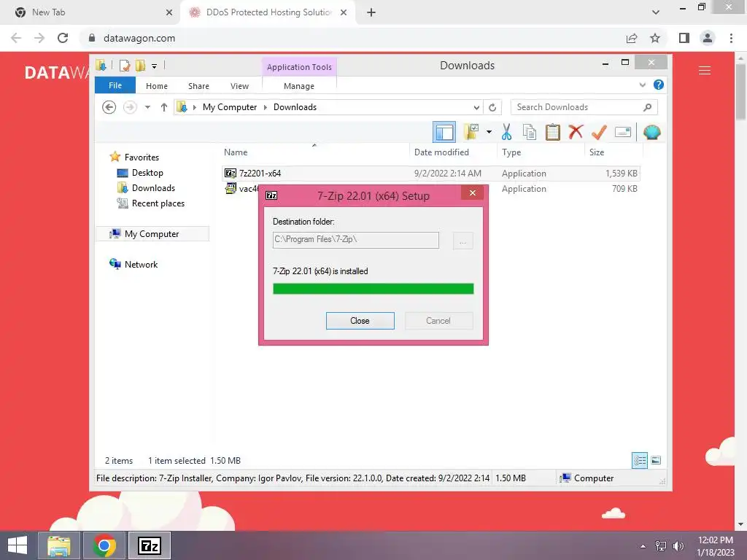Click the orange checkmark Properties icon

pos(599,132)
